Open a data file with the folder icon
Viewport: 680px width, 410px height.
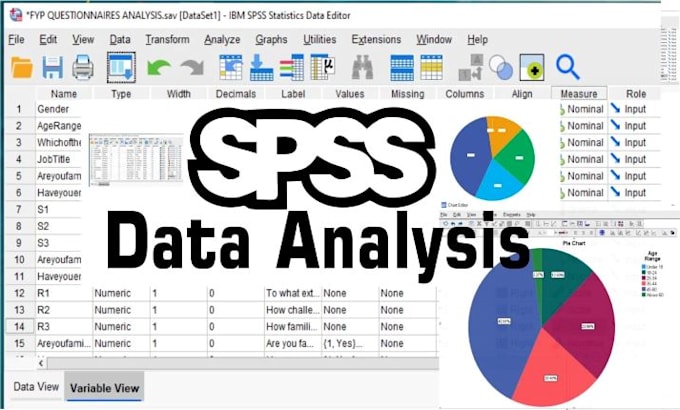[x=22, y=68]
